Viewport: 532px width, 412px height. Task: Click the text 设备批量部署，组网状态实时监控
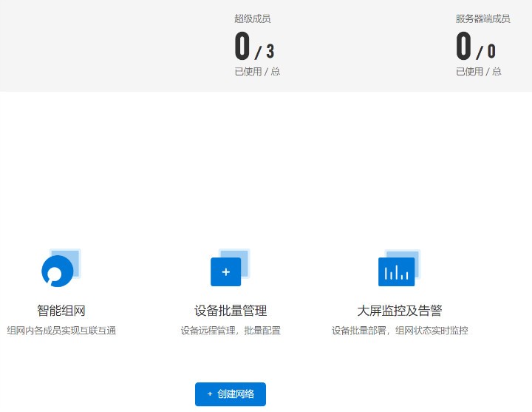(x=400, y=331)
